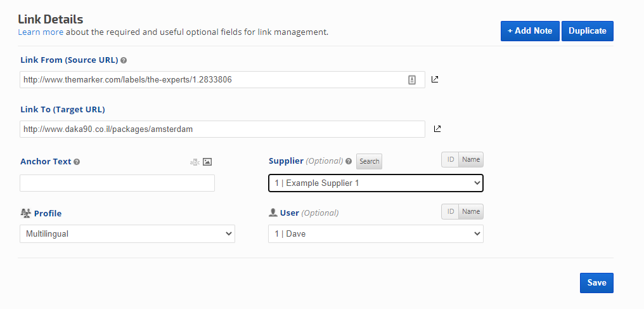Expand the Profile dropdown showing Multilingual
644x309 pixels.
click(127, 234)
